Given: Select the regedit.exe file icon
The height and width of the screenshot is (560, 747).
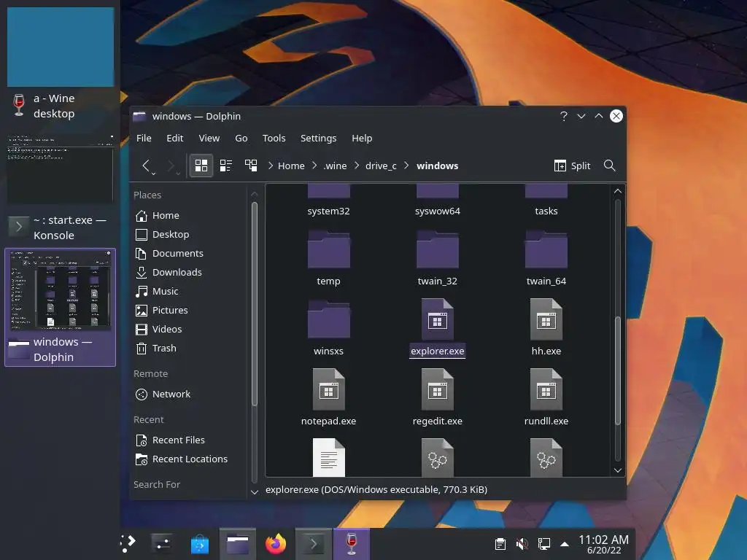Looking at the screenshot, I should pos(438,389).
